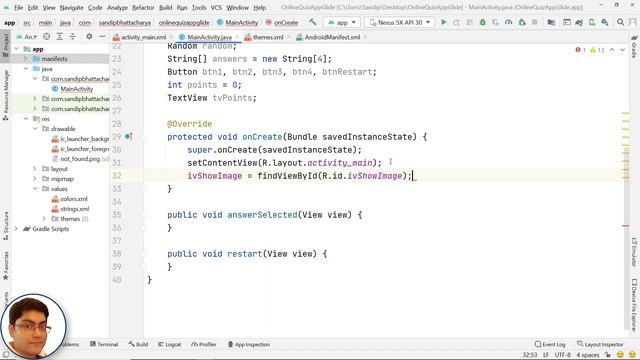Hide the Project panel with the minus icon
The height and width of the screenshot is (360, 640).
(x=102, y=37)
